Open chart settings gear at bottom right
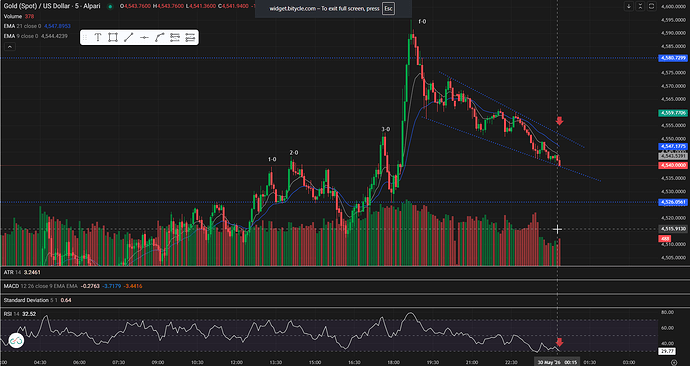The width and height of the screenshot is (690, 366). coord(674,362)
